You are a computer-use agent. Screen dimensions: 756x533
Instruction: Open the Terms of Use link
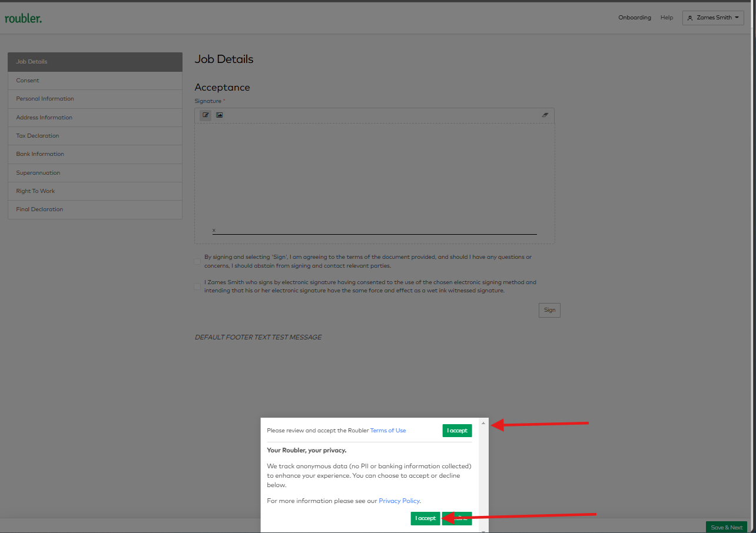(x=387, y=431)
